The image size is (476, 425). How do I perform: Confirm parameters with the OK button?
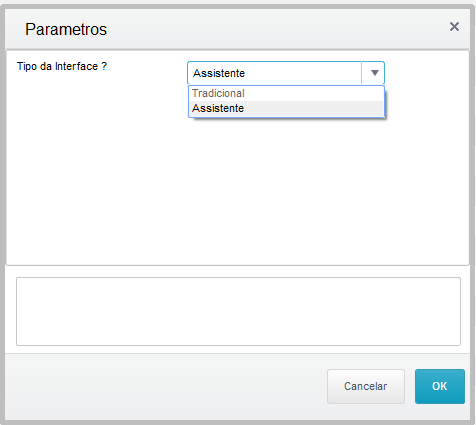[440, 386]
